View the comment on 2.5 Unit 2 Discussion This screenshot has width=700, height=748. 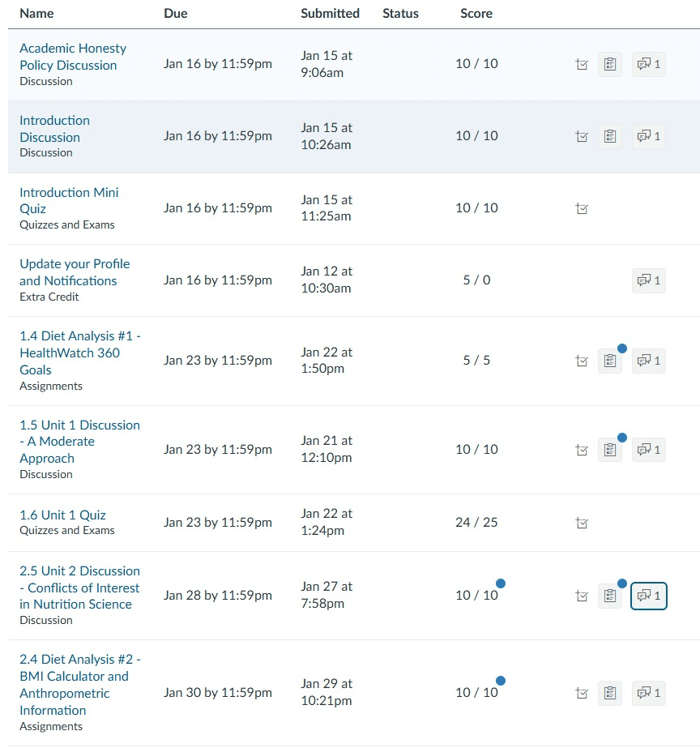tap(648, 595)
